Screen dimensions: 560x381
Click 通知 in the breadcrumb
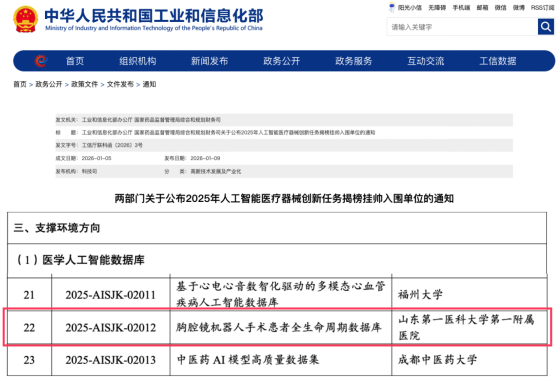[149, 84]
